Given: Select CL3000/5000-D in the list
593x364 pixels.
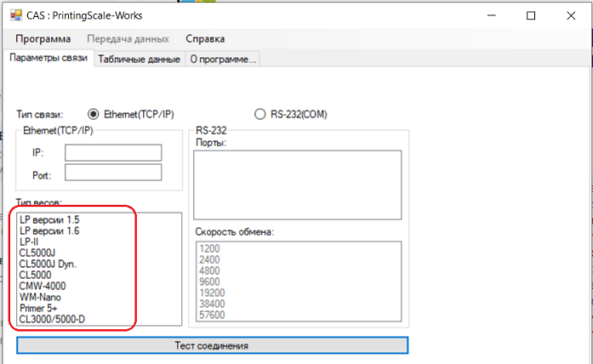Looking at the screenshot, I should pos(52,319).
